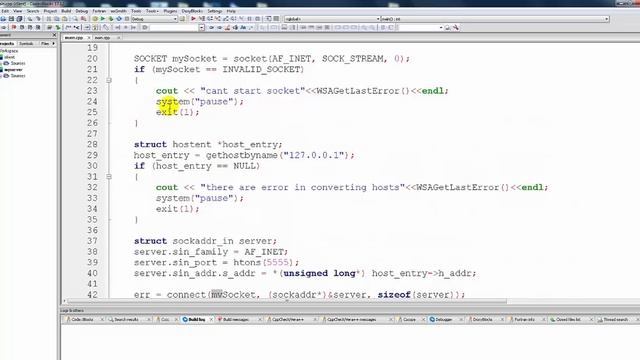Toggle highlight matches in incremental search
Viewport: 640px width, 360px height.
(227, 27)
